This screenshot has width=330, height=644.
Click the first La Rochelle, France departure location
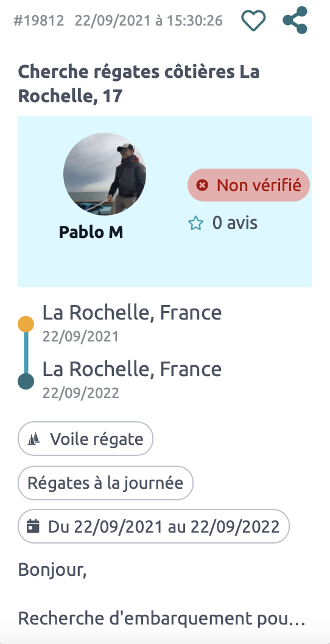coord(132,312)
